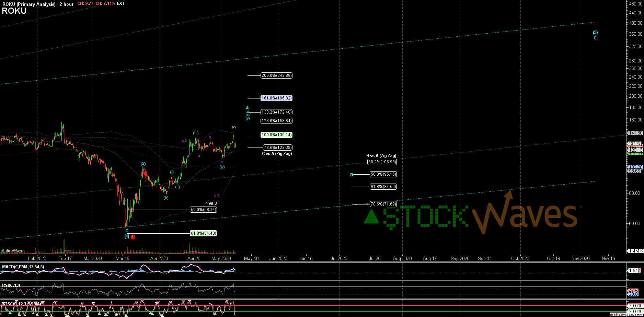Click the STSC(C,12,3,5,SMA) indicator title

click(21, 304)
